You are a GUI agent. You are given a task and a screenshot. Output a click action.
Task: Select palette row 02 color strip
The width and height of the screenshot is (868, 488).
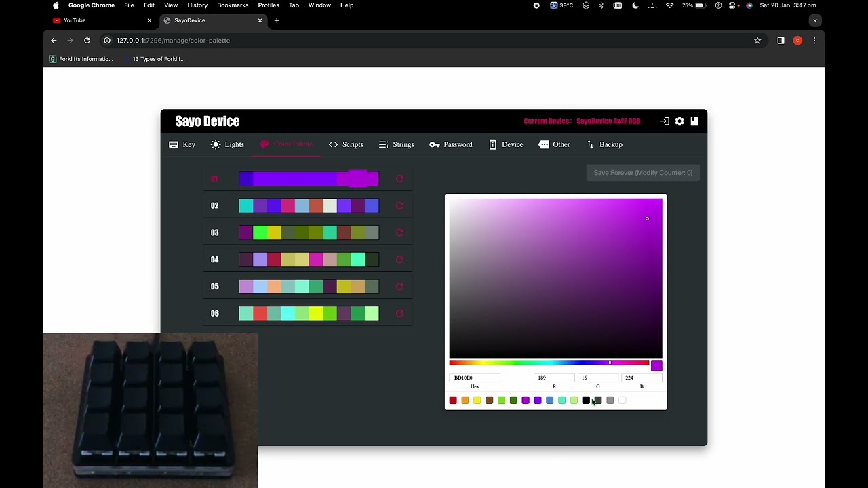point(309,206)
